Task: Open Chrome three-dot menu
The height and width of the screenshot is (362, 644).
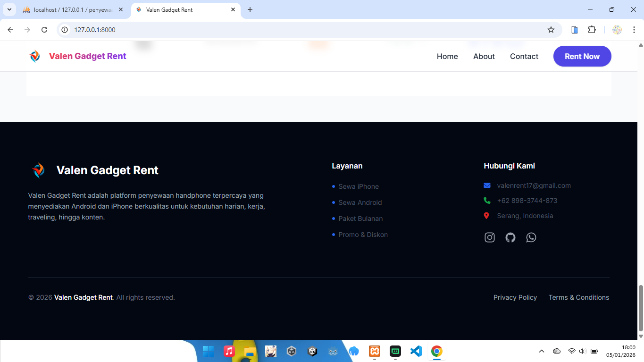Action: (x=634, y=30)
